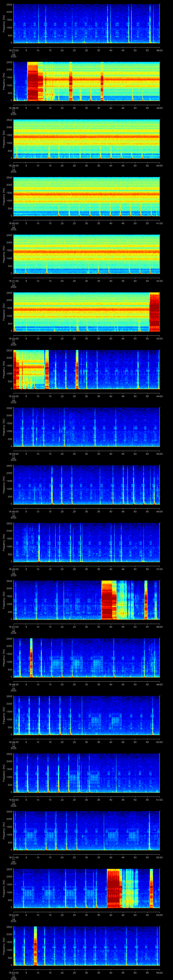Click the spectrogram panel starting at 16:41:00
Image resolution: width=173 pixels, height=980 pixels.
click(x=86, y=254)
